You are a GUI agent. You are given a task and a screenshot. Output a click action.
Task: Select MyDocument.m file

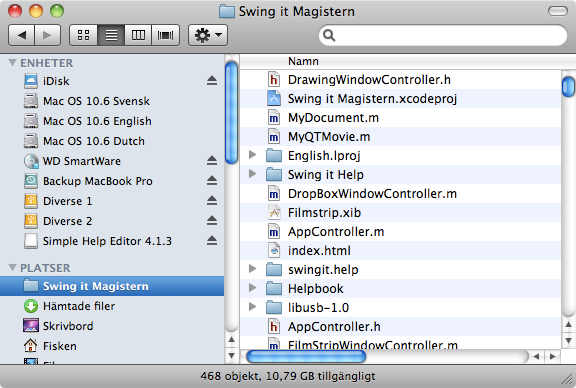(x=401, y=118)
